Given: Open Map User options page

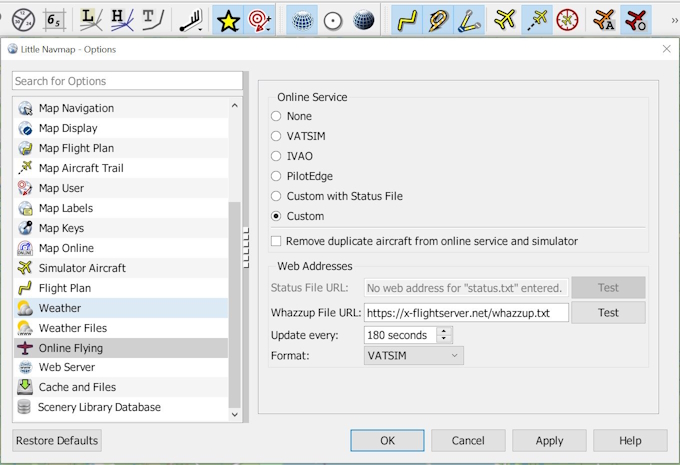Looking at the screenshot, I should tap(121, 188).
